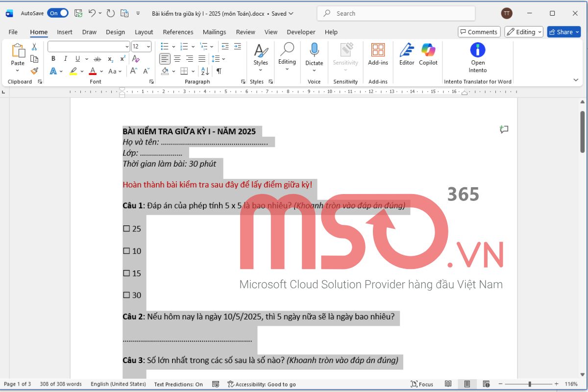Open the Editor proofing tool
Screen dimensions: 588x392
click(x=407, y=54)
